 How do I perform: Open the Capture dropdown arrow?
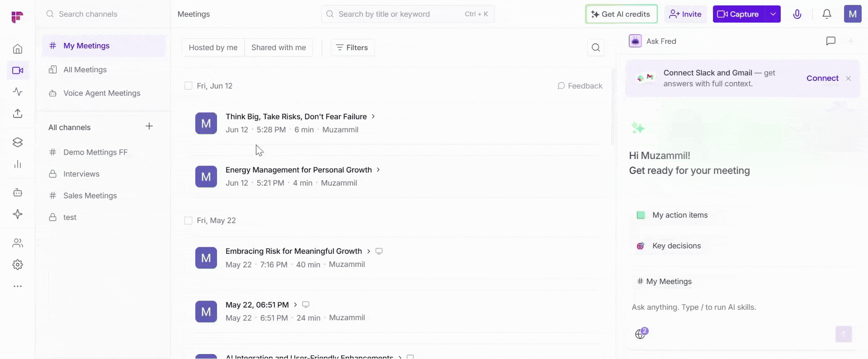(773, 14)
